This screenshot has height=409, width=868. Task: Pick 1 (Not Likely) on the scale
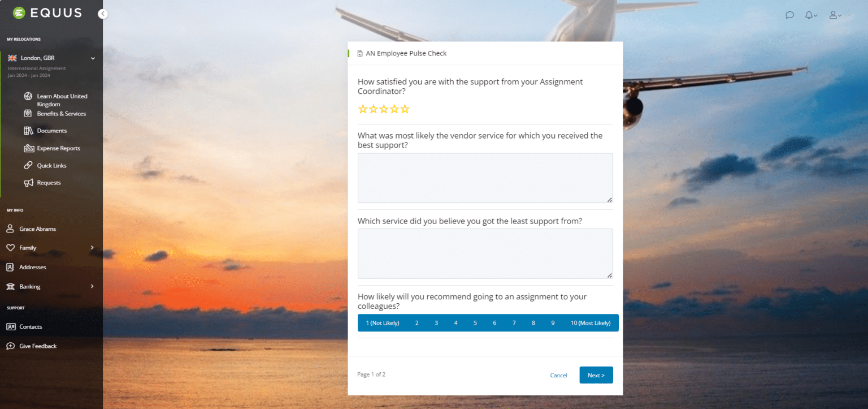click(x=381, y=322)
